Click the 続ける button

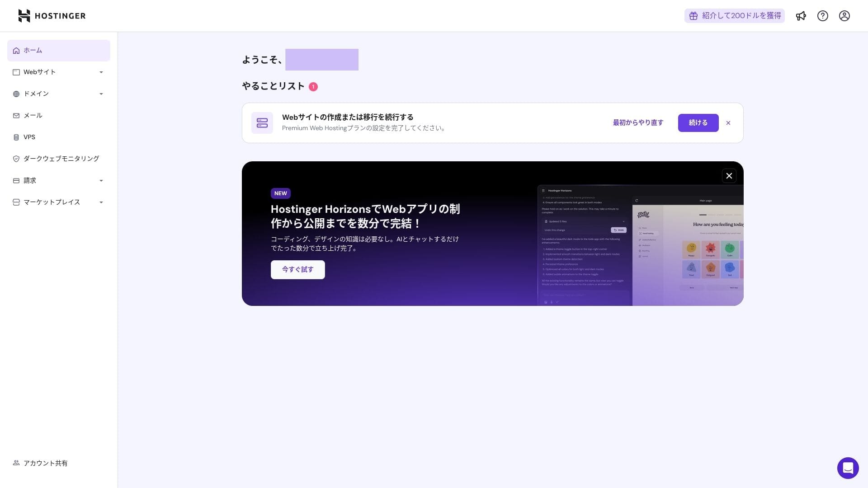[x=698, y=123]
